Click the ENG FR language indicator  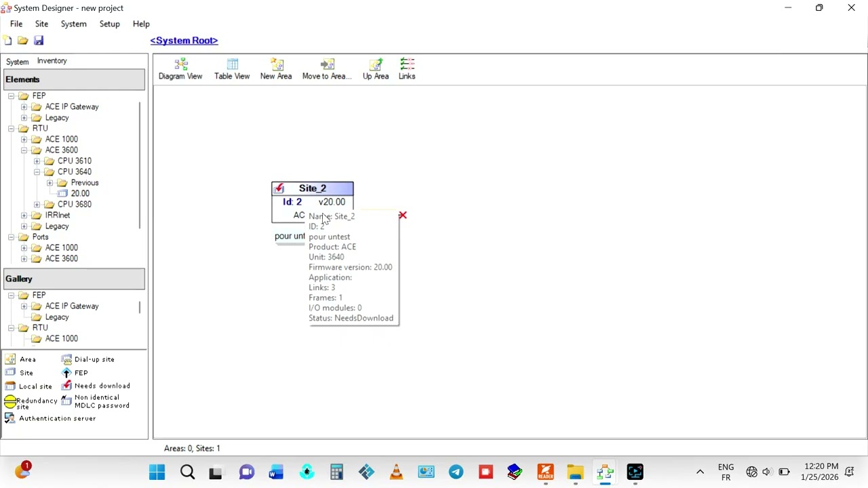(726, 472)
